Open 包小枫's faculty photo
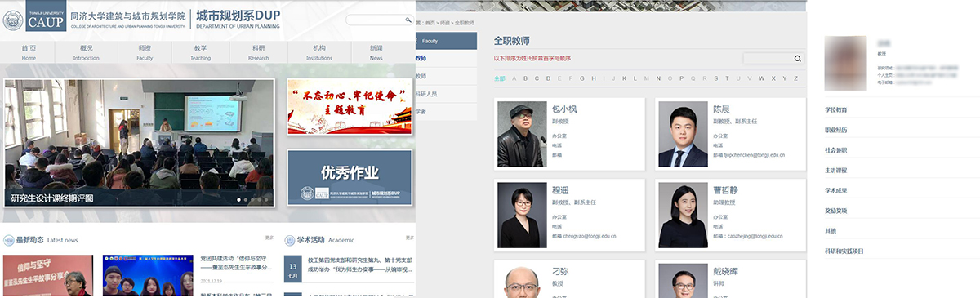The width and height of the screenshot is (980, 298). [521, 135]
